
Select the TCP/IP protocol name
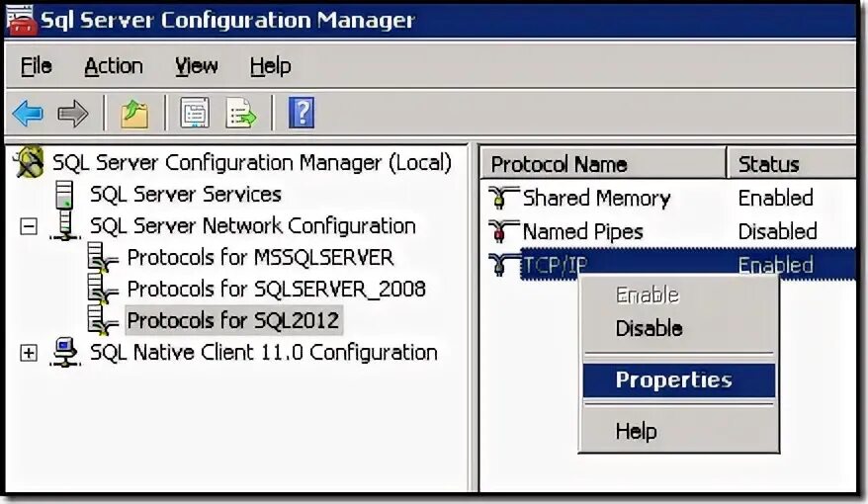click(555, 265)
